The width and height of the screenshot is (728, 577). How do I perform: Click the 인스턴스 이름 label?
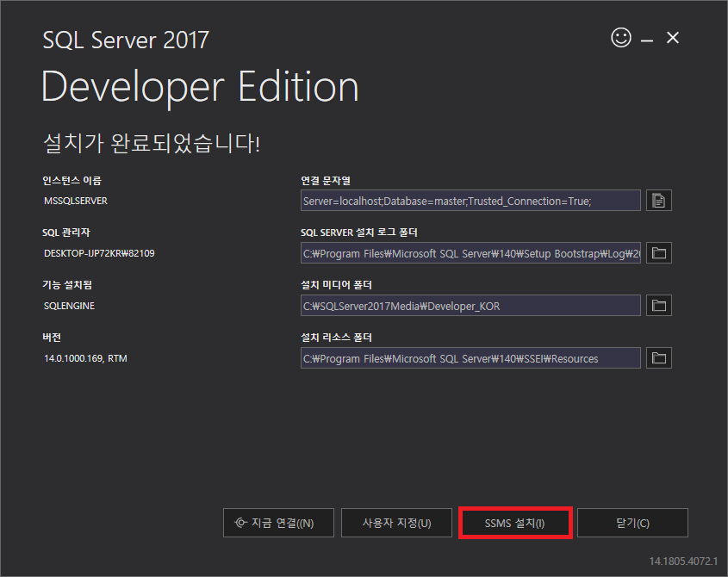pyautogui.click(x=72, y=181)
